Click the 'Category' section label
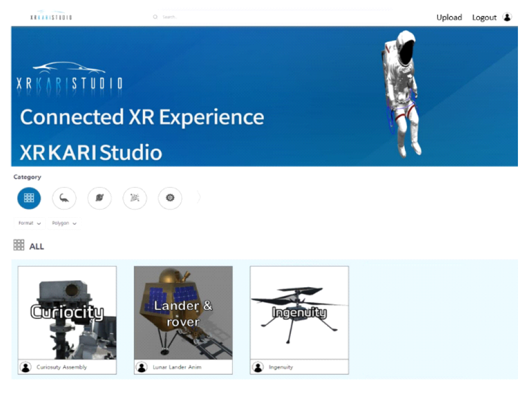The image size is (532, 393). [x=27, y=177]
